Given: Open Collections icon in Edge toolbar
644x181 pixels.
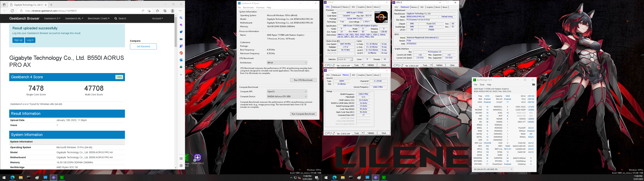Looking at the screenshot, I should pos(165,11).
